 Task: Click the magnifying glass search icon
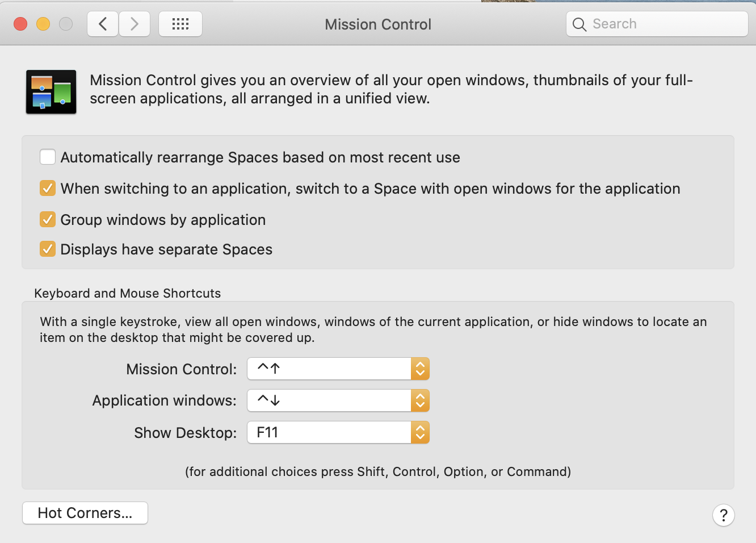pos(579,24)
